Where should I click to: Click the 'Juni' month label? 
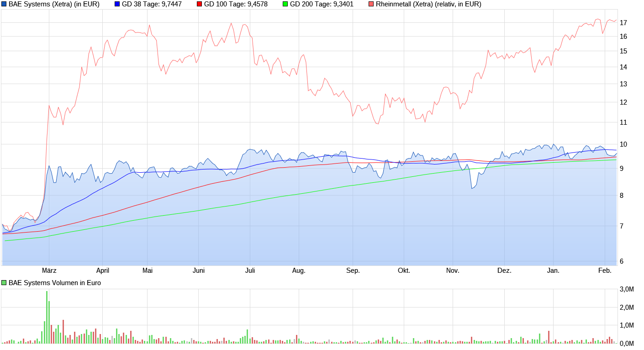click(199, 270)
